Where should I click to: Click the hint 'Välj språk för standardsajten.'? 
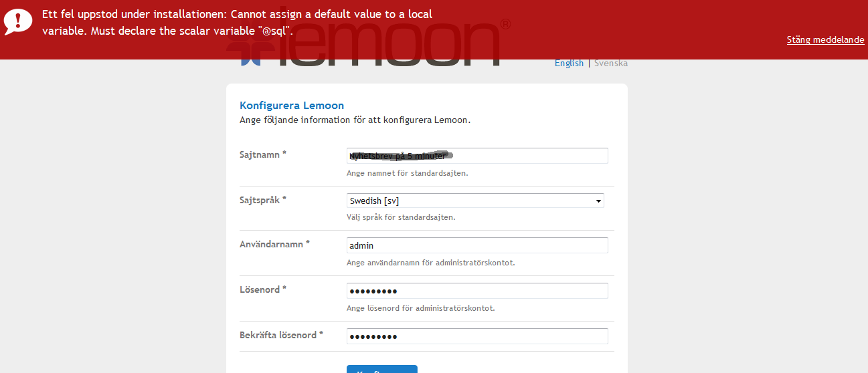(401, 217)
